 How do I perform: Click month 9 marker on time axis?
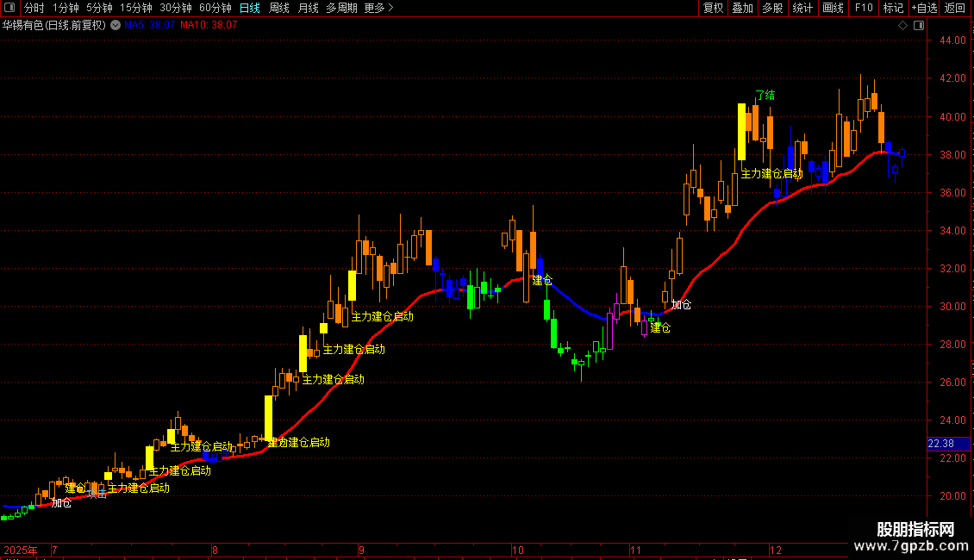361,550
